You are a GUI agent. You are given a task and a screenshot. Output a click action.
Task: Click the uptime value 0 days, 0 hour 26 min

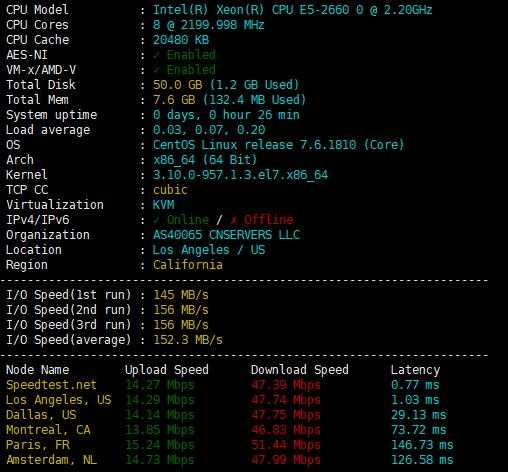coord(226,115)
